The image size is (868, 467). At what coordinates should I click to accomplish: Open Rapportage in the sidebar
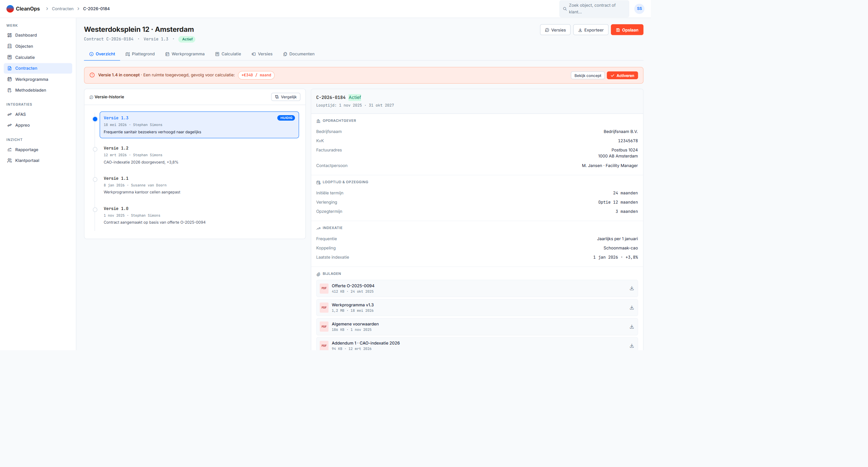(38, 150)
